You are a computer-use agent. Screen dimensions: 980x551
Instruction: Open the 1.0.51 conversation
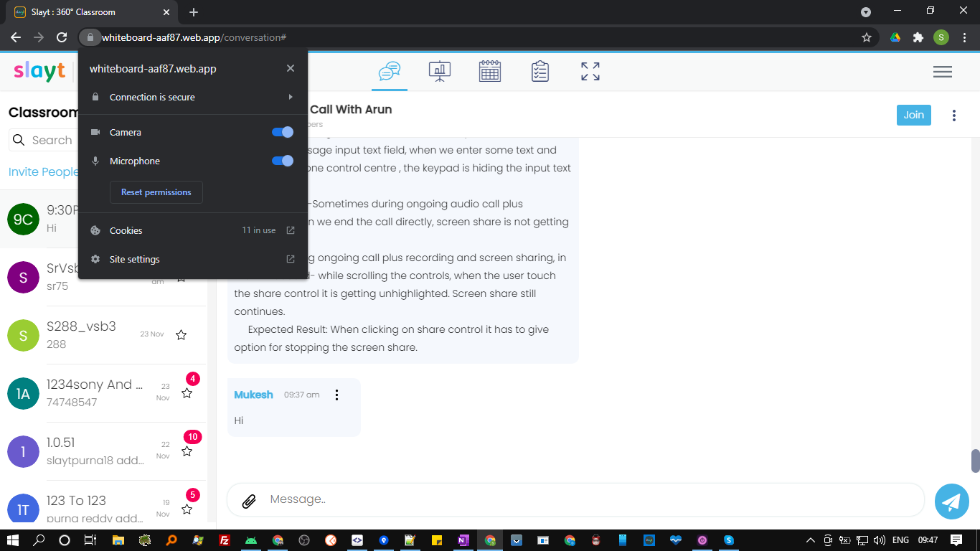tap(103, 451)
